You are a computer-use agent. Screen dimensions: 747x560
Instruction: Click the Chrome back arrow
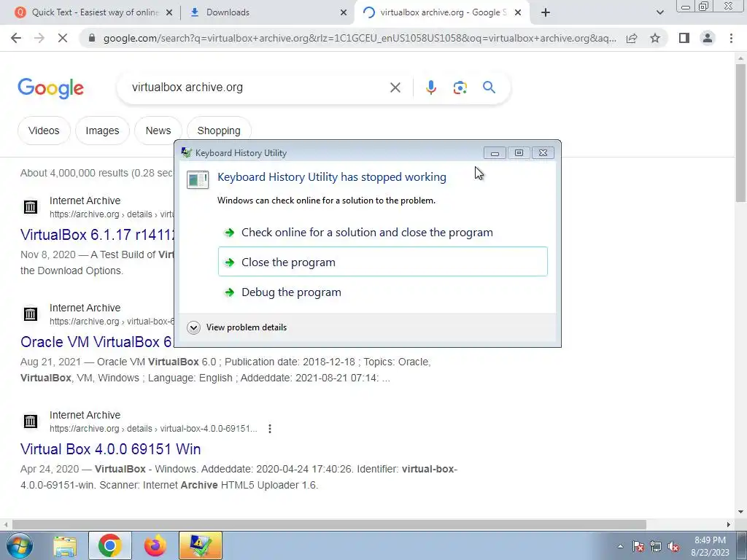16,38
